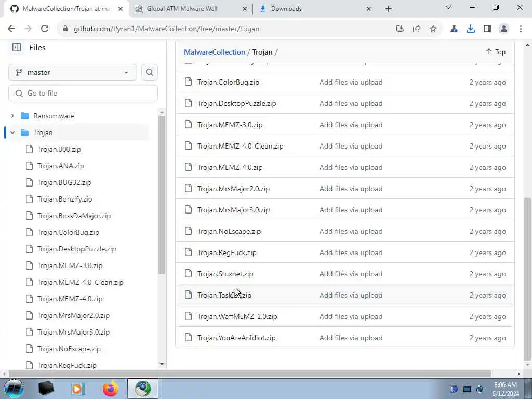Collapse the Files side panel icon
The image size is (532, 399).
coord(16,47)
